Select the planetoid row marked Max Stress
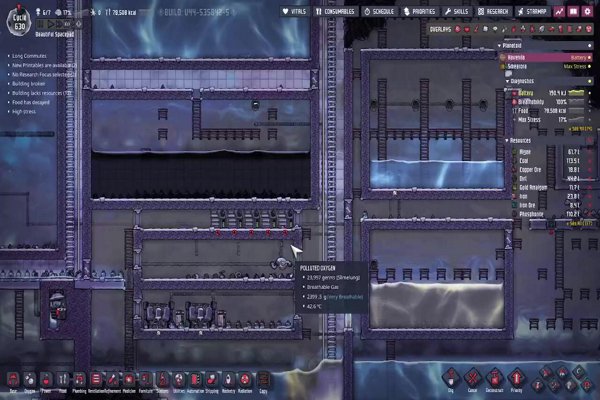This screenshot has width=600, height=400. pos(546,67)
